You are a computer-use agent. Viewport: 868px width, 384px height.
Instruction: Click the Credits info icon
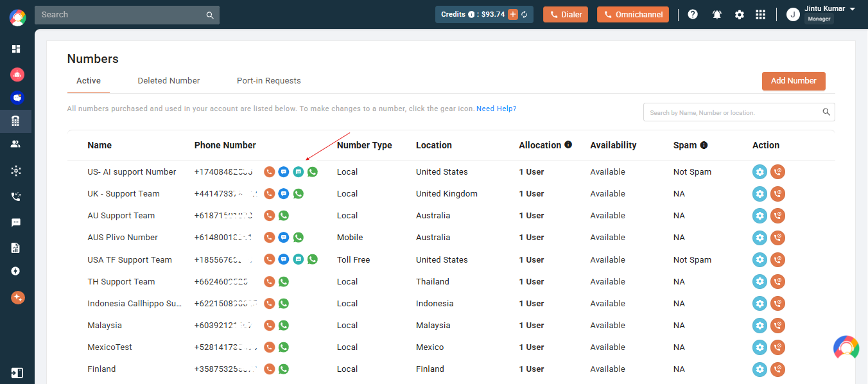pyautogui.click(x=471, y=14)
